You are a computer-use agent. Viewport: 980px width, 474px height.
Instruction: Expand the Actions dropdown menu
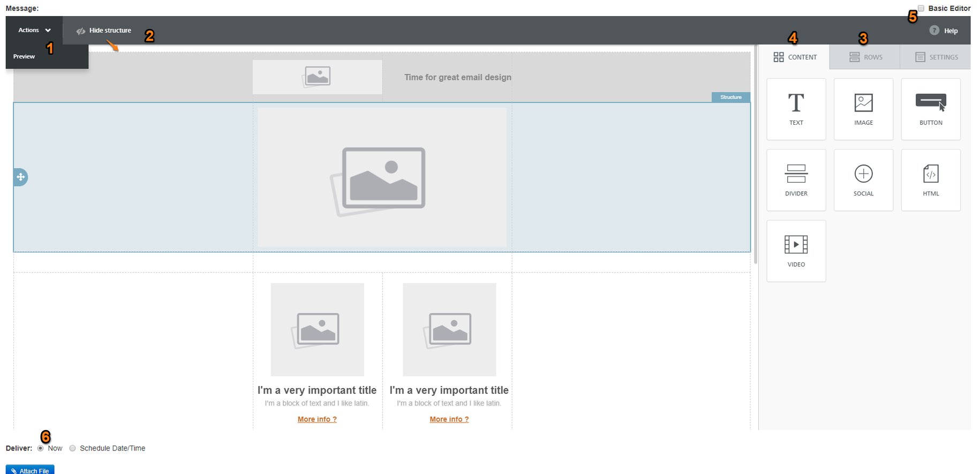pos(34,31)
